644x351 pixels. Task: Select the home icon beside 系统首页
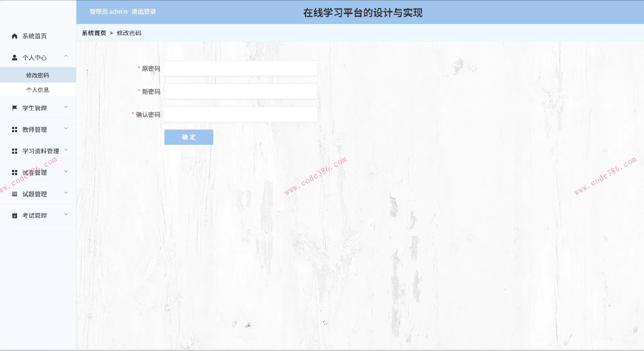[x=14, y=36]
